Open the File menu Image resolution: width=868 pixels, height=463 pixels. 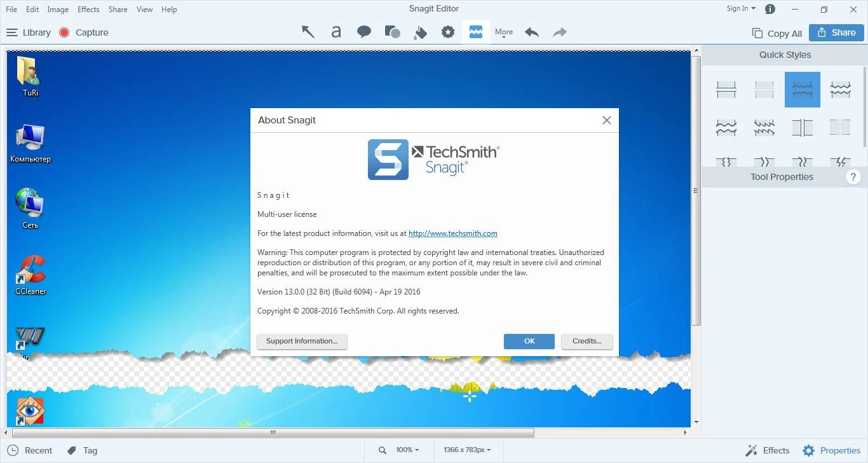(x=11, y=10)
